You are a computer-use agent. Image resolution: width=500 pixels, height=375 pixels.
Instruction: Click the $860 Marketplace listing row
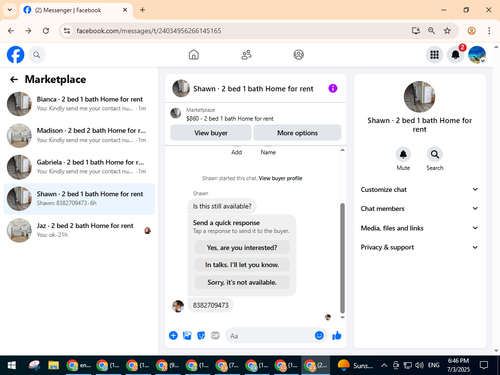tap(256, 114)
